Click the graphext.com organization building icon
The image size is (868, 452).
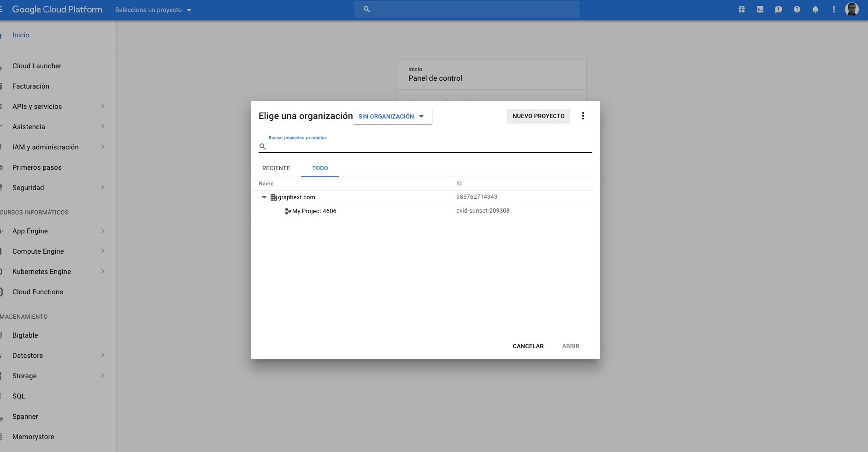(x=273, y=197)
